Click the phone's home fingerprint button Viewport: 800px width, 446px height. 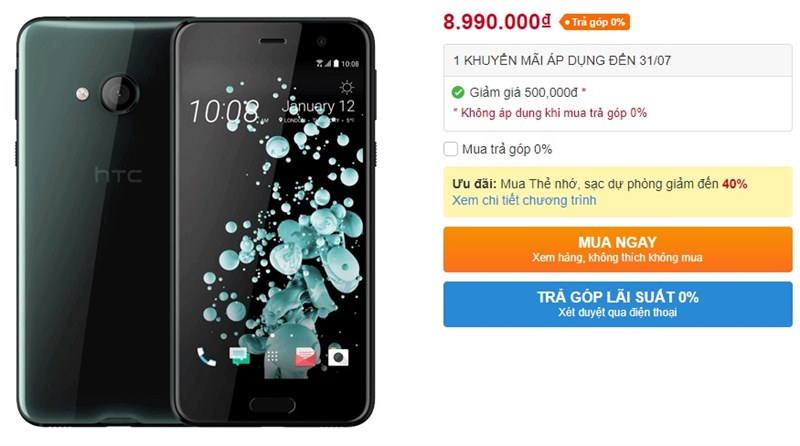[x=272, y=405]
